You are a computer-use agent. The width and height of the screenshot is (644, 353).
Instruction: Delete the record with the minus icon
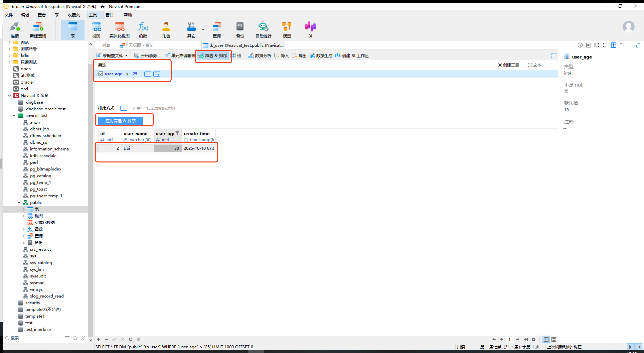point(107,339)
